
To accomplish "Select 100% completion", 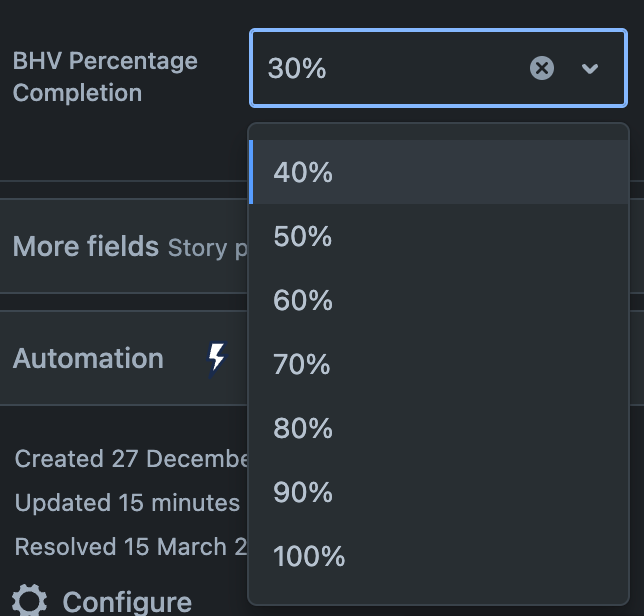I will 309,556.
